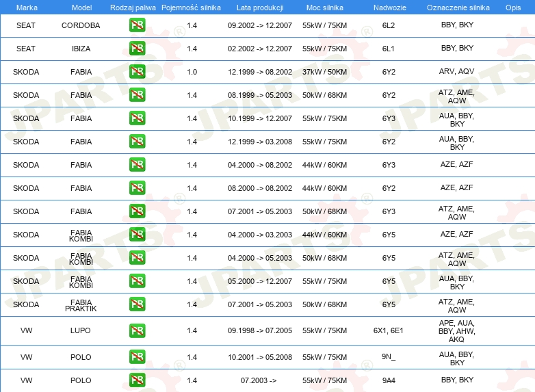Click the 10.1999 -> 12.2007 production cell
Screen dimensions: 535x392
[x=260, y=118]
